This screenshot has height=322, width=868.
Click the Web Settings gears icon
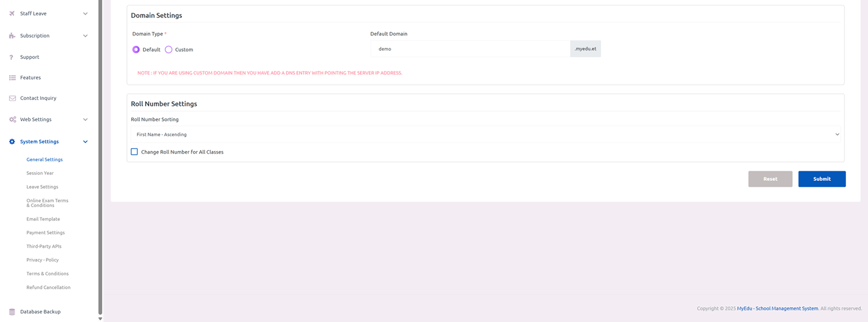click(x=12, y=119)
